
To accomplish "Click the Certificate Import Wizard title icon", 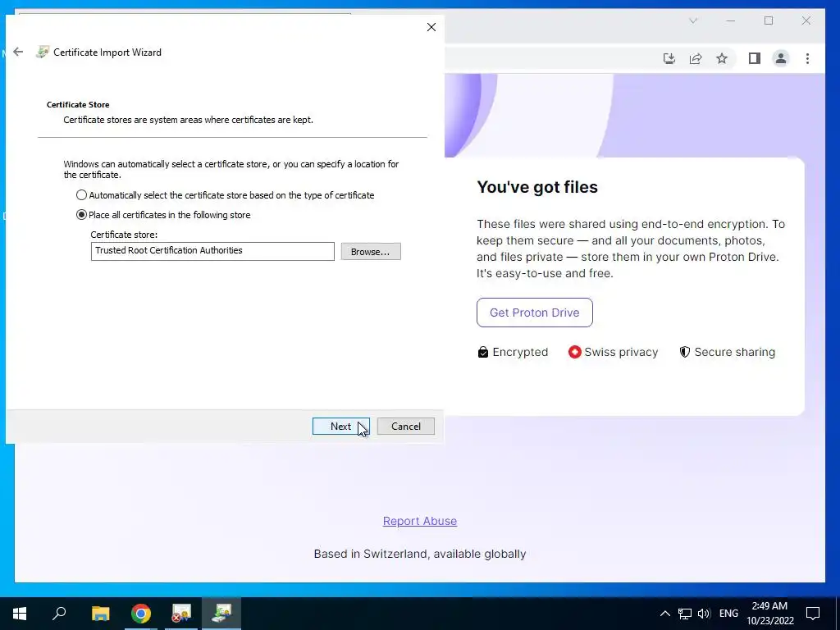I will click(43, 52).
